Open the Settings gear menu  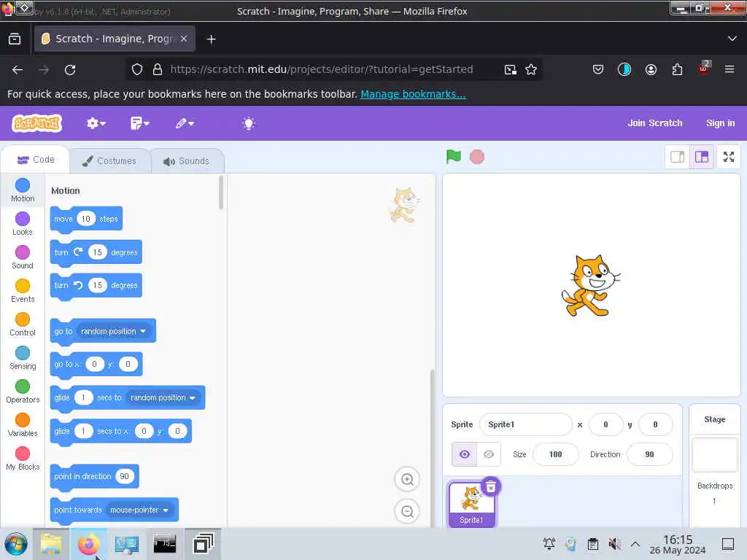[x=96, y=123]
